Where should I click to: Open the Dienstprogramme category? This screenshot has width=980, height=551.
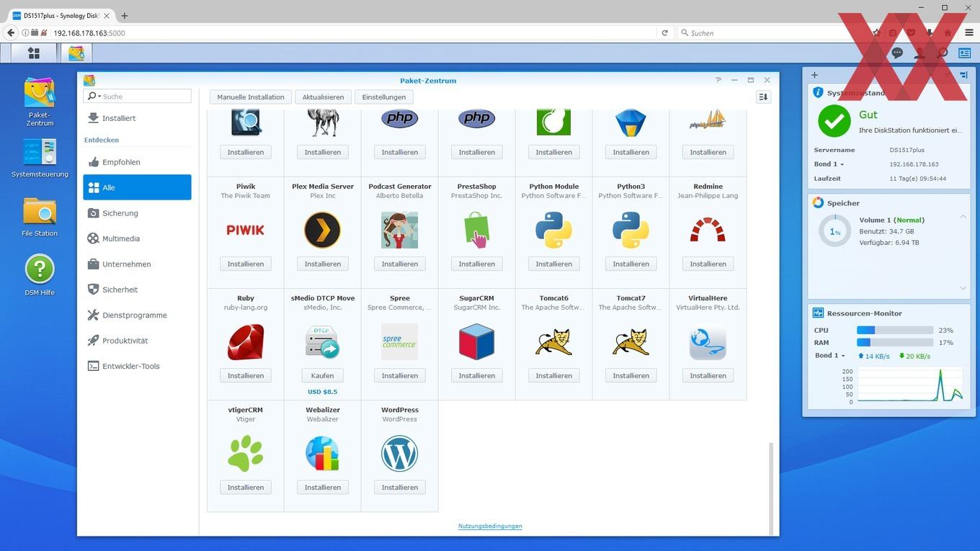click(137, 315)
